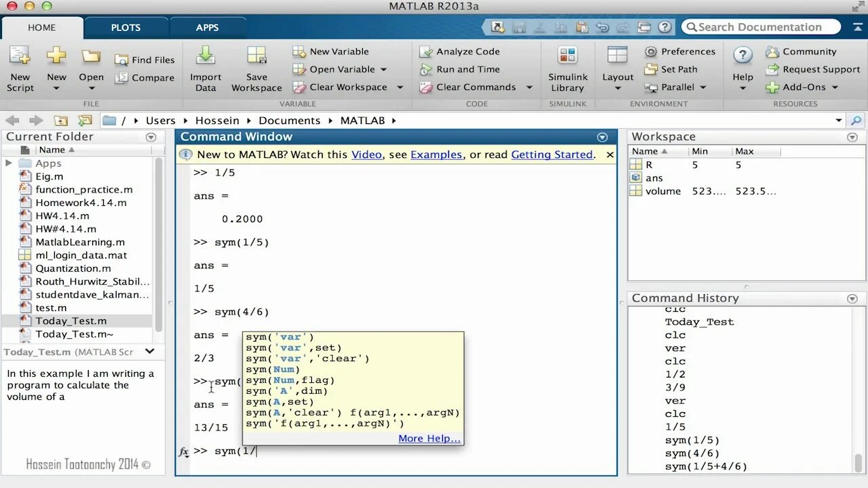This screenshot has height=488, width=868.
Task: Expand the Add-Ons dropdown
Action: [x=835, y=87]
